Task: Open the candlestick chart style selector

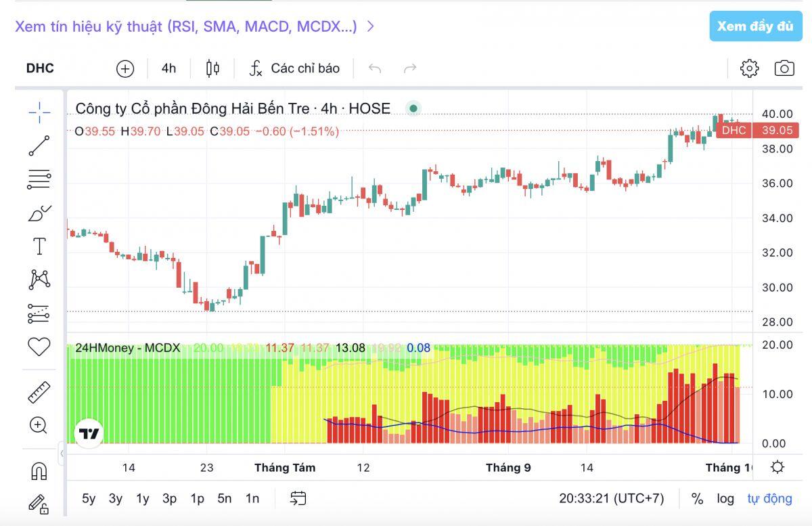Action: (x=212, y=68)
